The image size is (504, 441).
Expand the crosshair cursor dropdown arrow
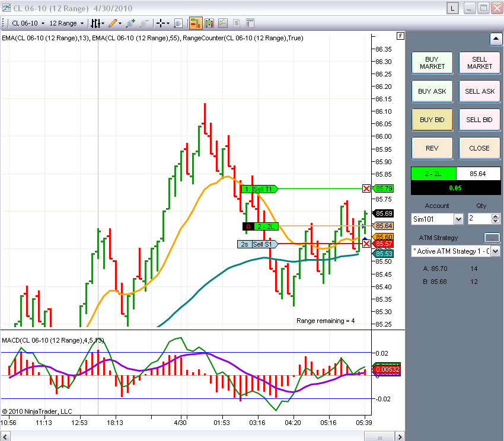coord(168,23)
